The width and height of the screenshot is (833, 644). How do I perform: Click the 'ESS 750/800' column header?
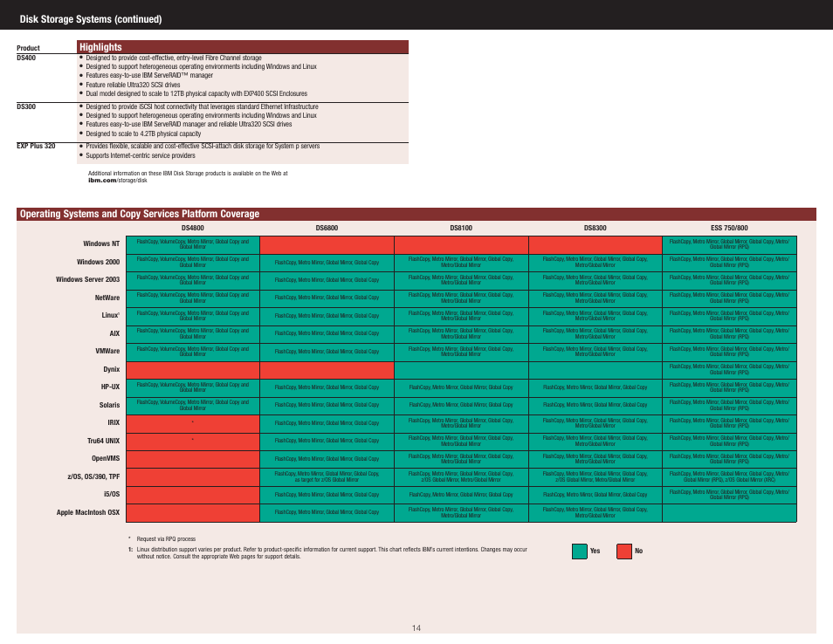click(729, 228)
